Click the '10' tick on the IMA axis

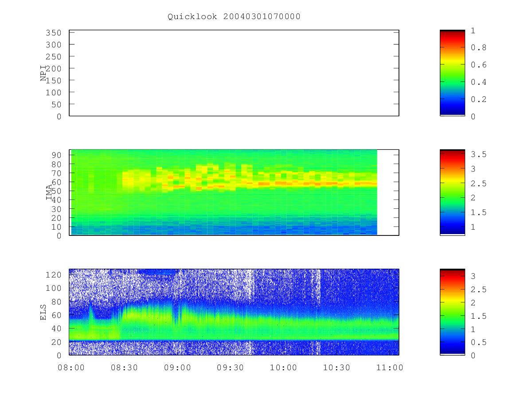[56, 227]
